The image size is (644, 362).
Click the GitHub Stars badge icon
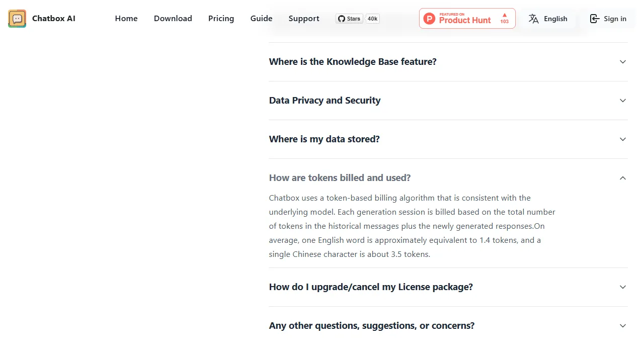click(349, 19)
